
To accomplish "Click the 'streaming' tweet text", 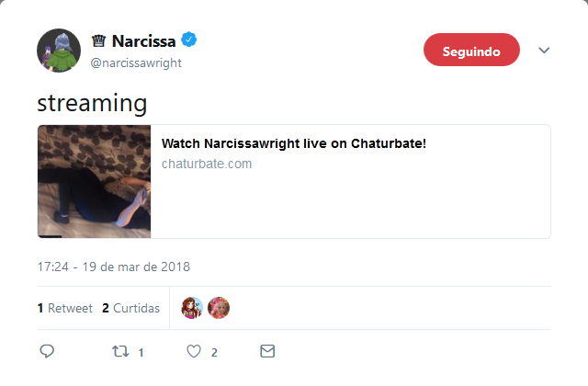I will click(x=92, y=103).
